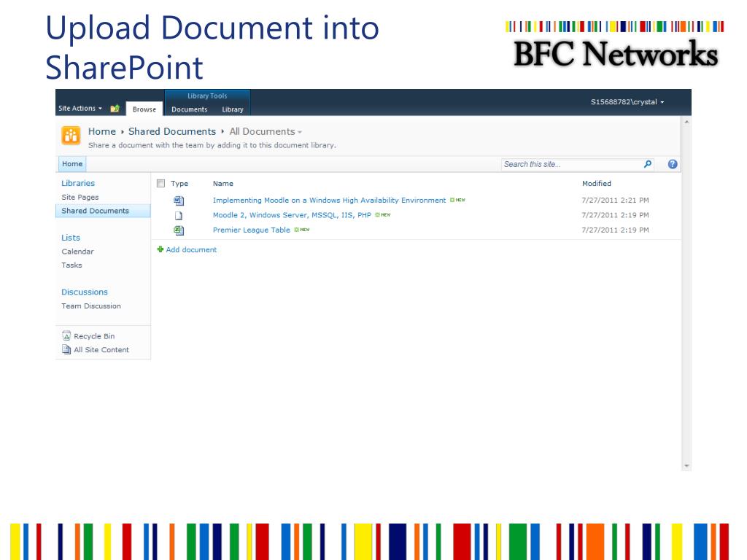Click the 7/27/2011 2:21 PM modified date
747x560 pixels.
615,201
